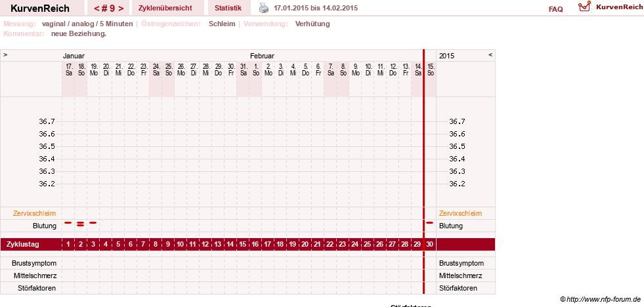
Task: Open the Statistik tab
Action: coord(229,8)
